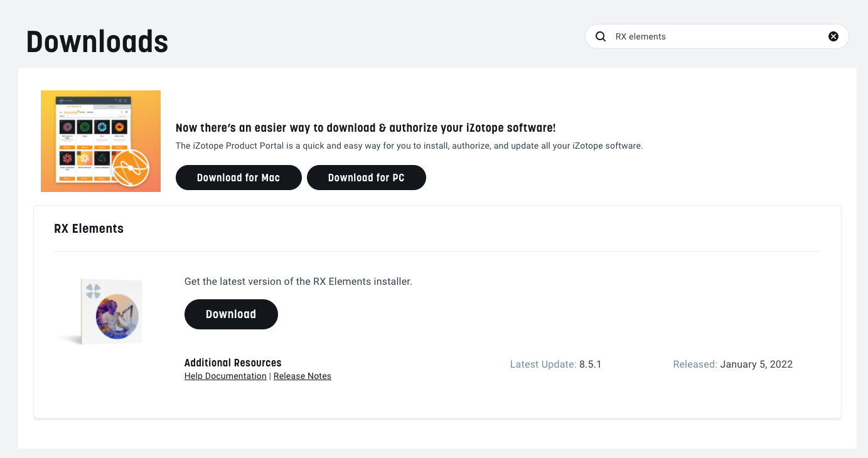The width and height of the screenshot is (868, 458).
Task: Click the Product Portal description sentence
Action: 409,146
